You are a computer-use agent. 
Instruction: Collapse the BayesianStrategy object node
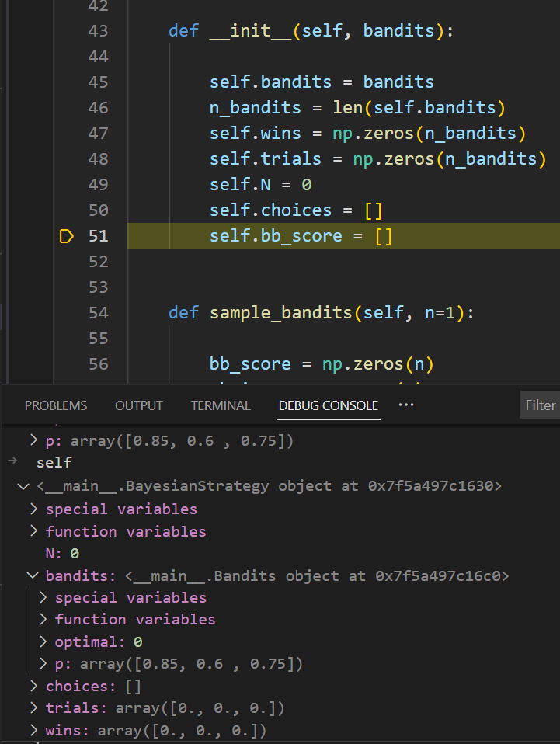[x=23, y=486]
